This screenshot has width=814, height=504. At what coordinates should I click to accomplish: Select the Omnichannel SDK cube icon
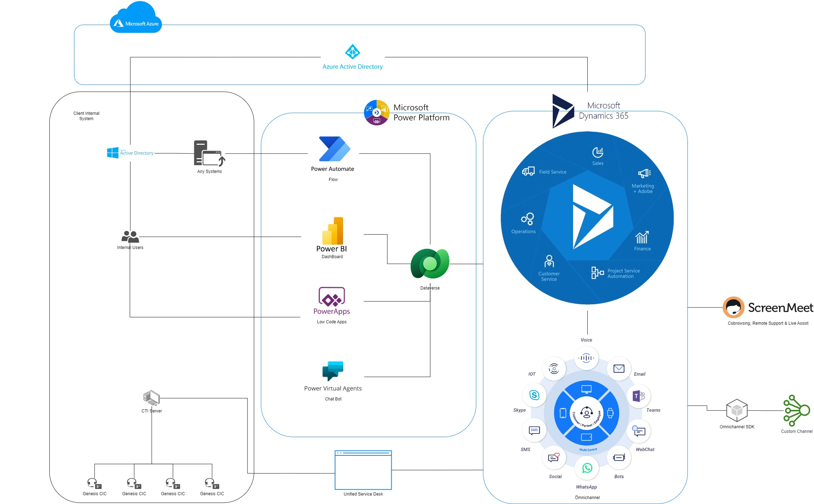coord(737,410)
